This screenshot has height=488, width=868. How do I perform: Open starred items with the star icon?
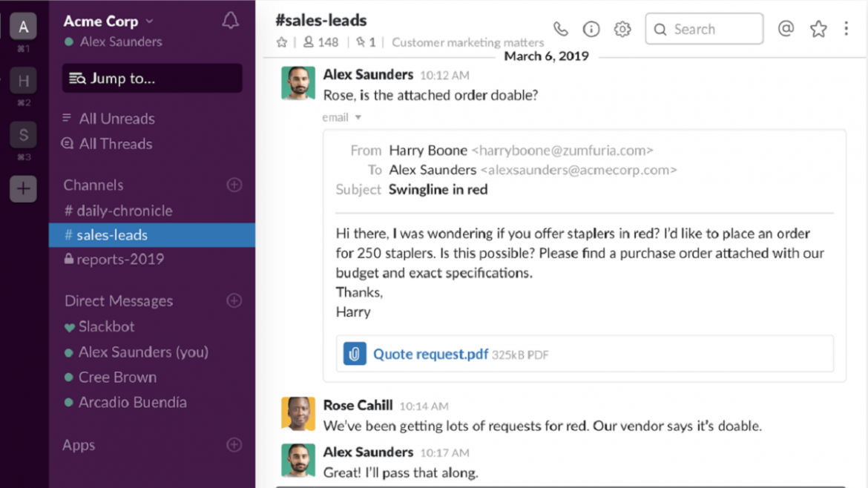[x=818, y=28]
